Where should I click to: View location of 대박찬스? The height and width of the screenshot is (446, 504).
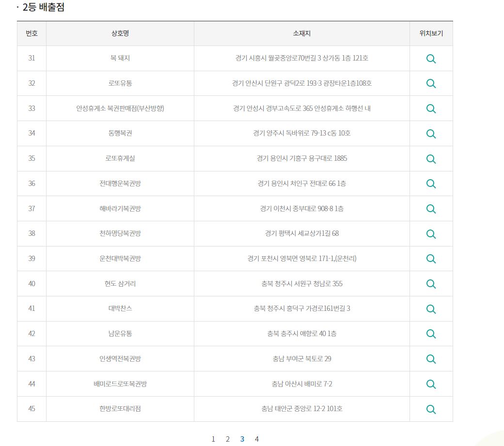pos(431,309)
